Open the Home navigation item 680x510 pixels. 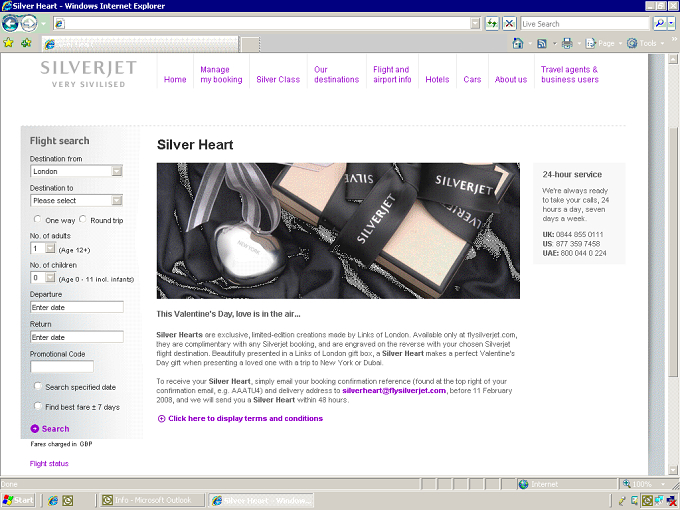pyautogui.click(x=175, y=79)
